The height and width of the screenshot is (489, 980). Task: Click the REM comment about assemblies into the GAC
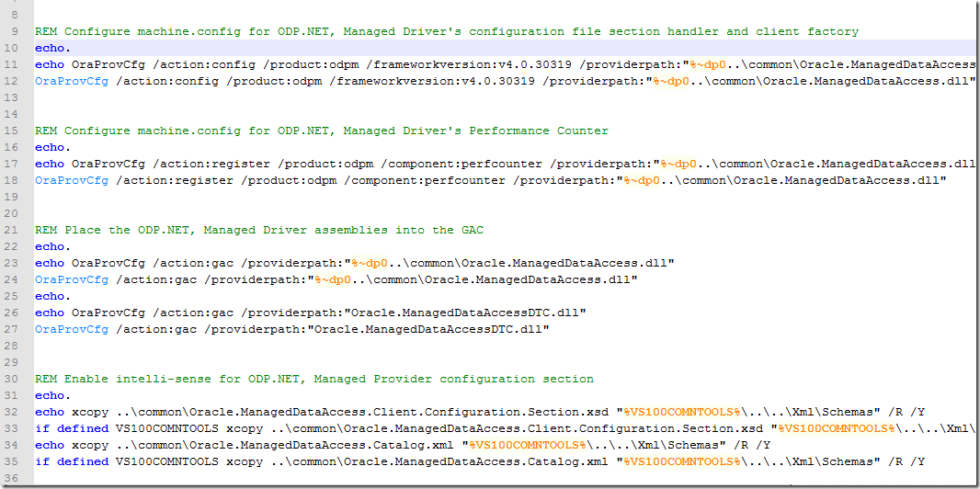pos(259,231)
